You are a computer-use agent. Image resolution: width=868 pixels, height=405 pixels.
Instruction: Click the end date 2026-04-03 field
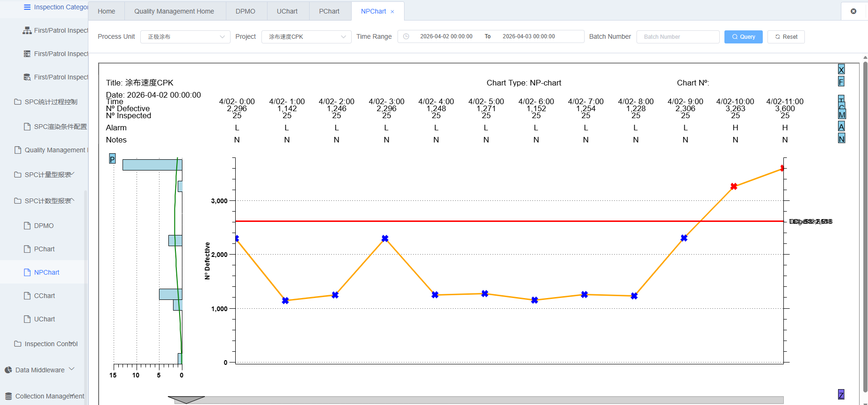[529, 36]
